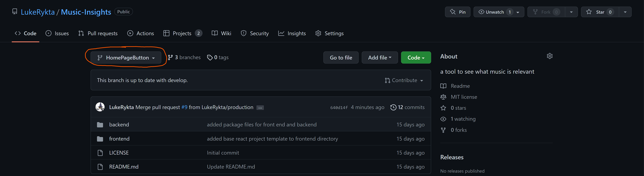Image resolution: width=644 pixels, height=176 pixels.
Task: Open the green Code dropdown
Action: (x=416, y=58)
